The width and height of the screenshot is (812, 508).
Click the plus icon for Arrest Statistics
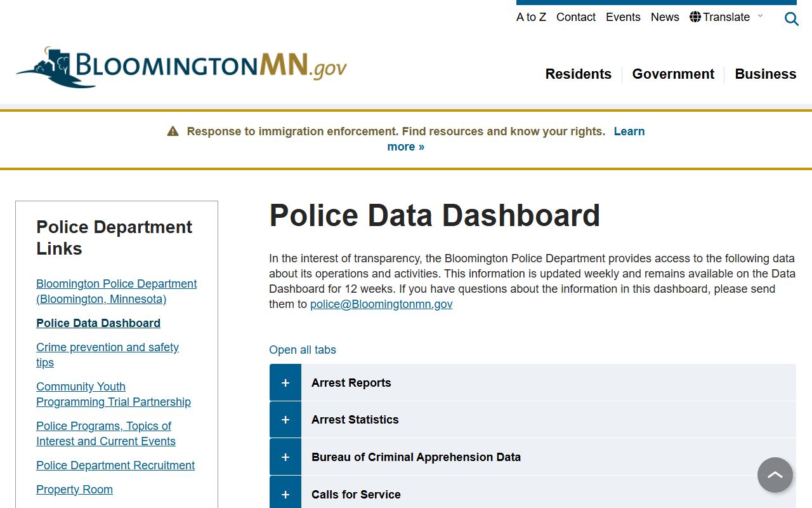285,420
